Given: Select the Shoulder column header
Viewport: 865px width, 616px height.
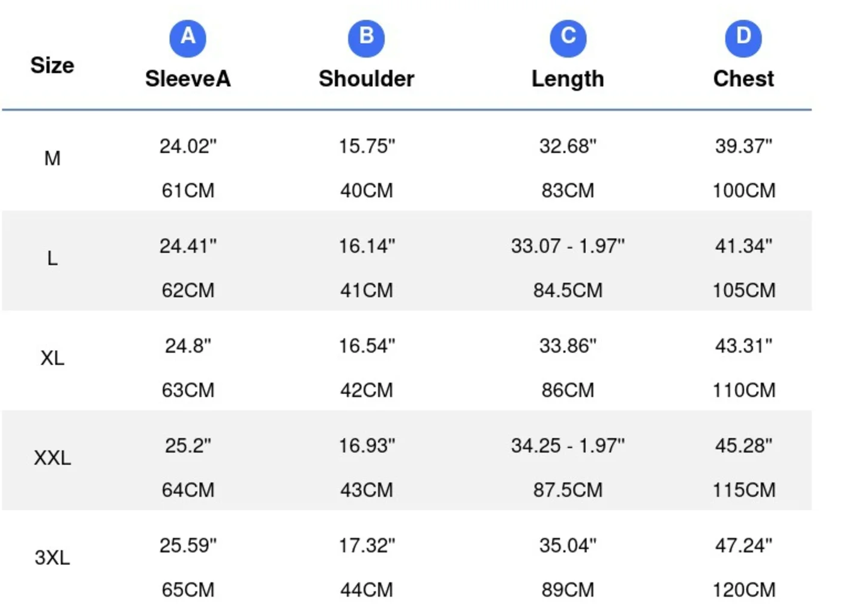Looking at the screenshot, I should (367, 79).
